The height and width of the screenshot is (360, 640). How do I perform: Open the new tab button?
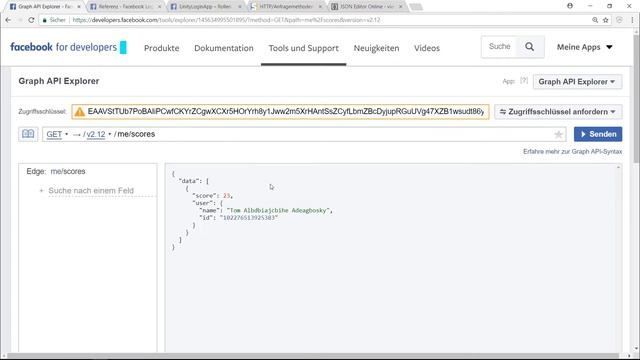(416, 7)
